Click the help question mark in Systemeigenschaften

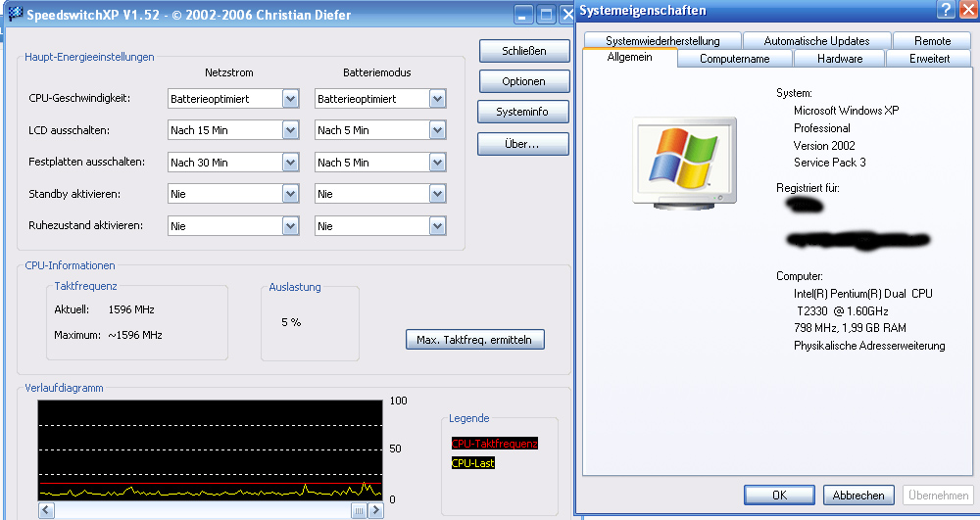pyautogui.click(x=947, y=10)
